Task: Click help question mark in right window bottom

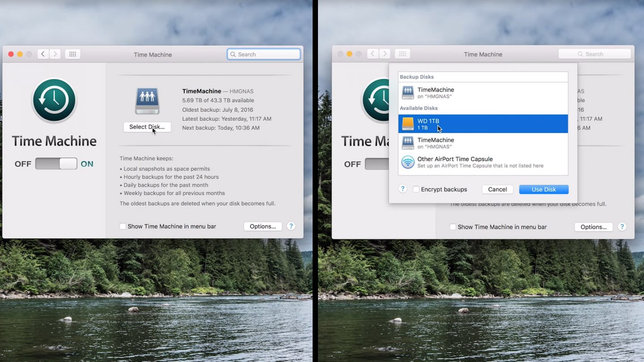Action: (622, 227)
